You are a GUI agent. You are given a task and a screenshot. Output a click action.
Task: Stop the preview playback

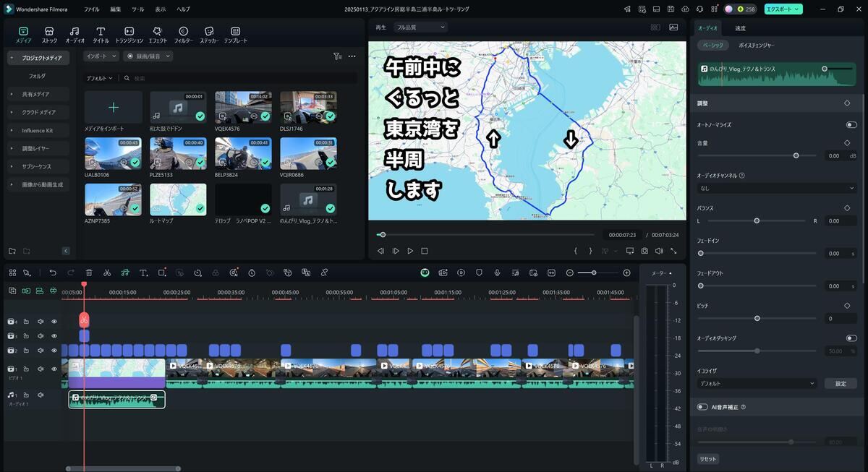425,251
